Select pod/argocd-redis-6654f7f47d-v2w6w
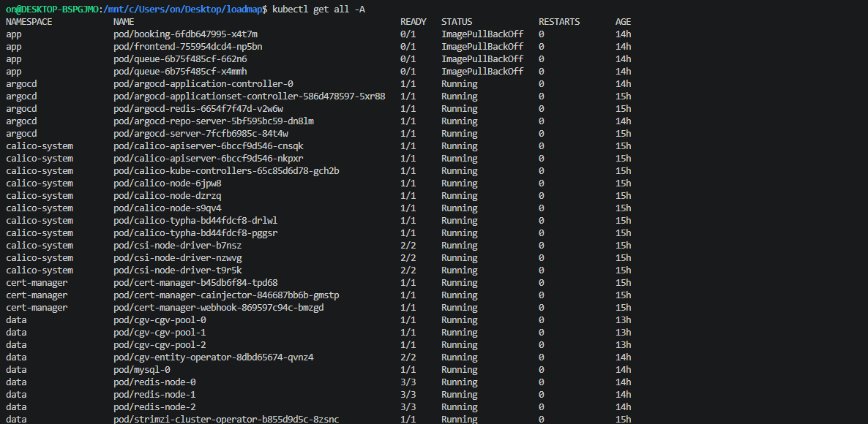This screenshot has width=868, height=424. pyautogui.click(x=198, y=109)
